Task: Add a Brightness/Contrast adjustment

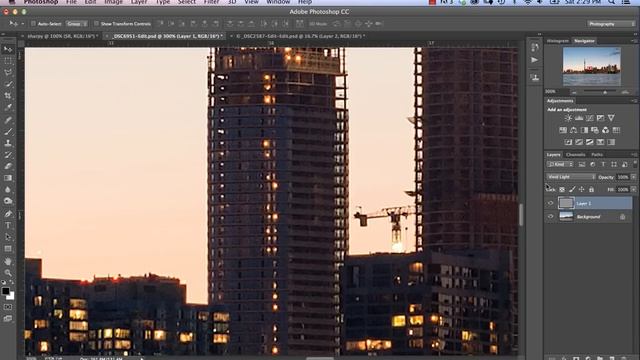Action: tap(568, 118)
